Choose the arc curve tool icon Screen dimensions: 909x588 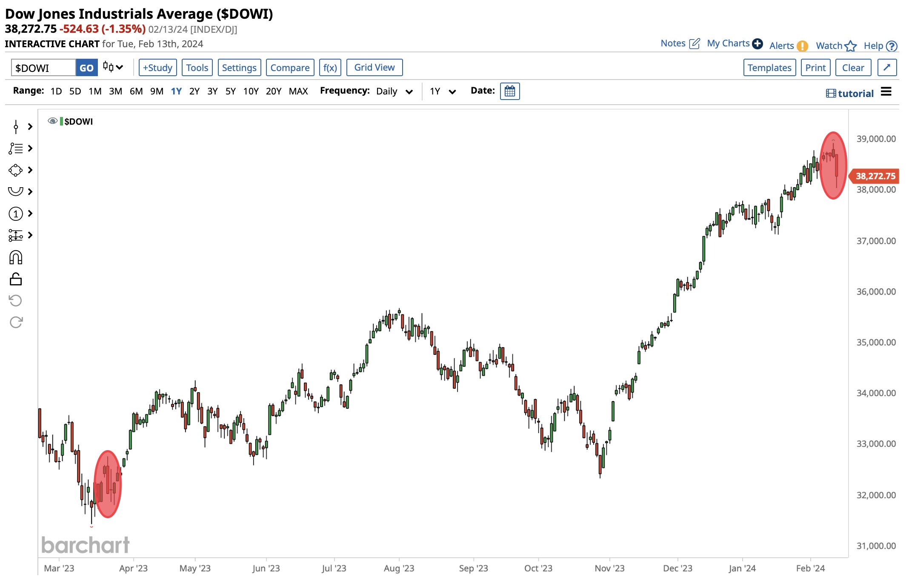pos(15,191)
